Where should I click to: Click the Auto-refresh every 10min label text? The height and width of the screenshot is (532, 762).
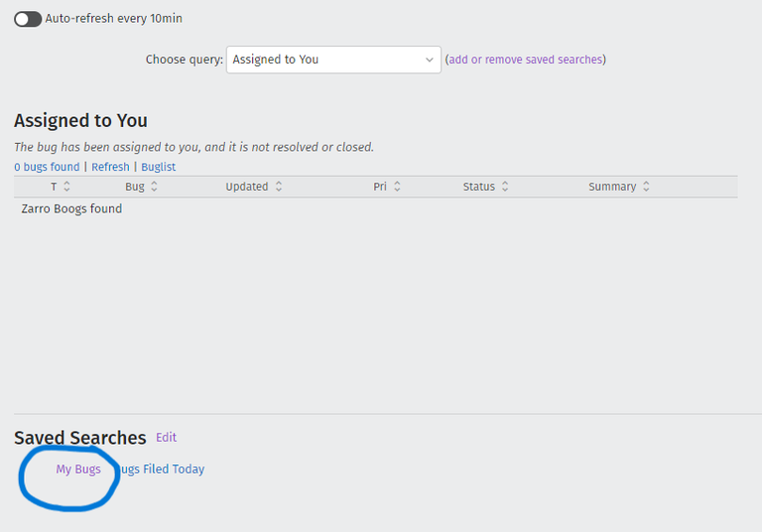coord(114,19)
